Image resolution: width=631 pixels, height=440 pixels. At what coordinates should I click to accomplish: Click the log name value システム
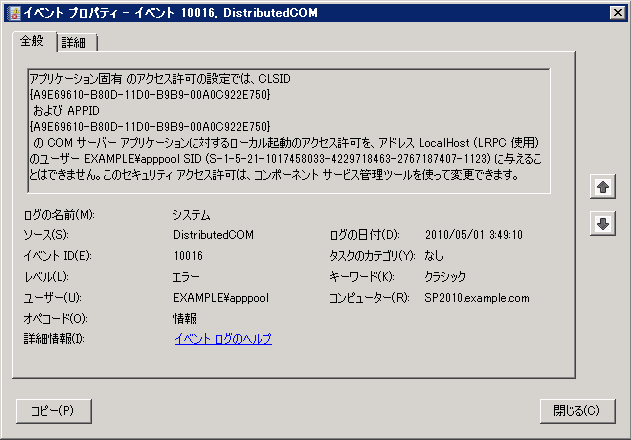coord(192,215)
